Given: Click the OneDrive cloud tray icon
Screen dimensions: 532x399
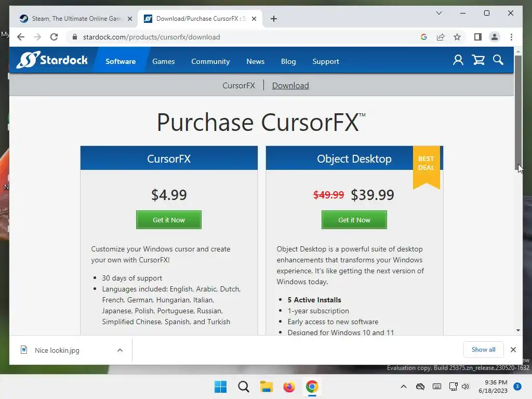Looking at the screenshot, I should tap(420, 387).
